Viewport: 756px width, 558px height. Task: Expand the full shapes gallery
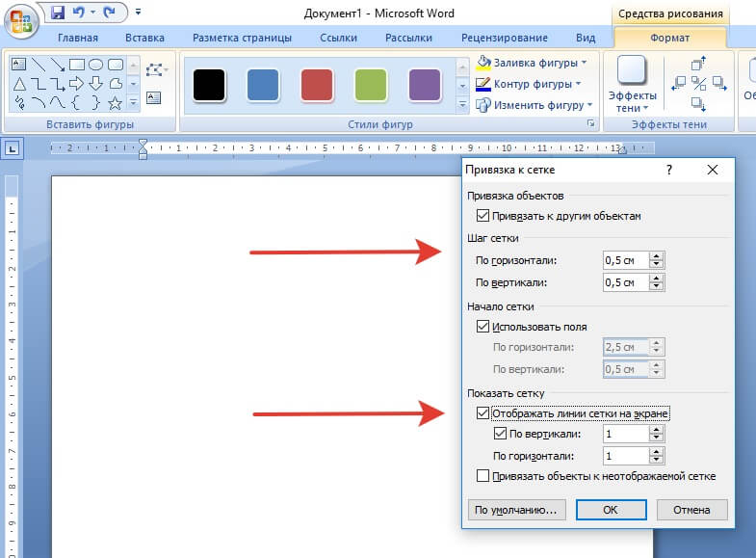point(134,102)
